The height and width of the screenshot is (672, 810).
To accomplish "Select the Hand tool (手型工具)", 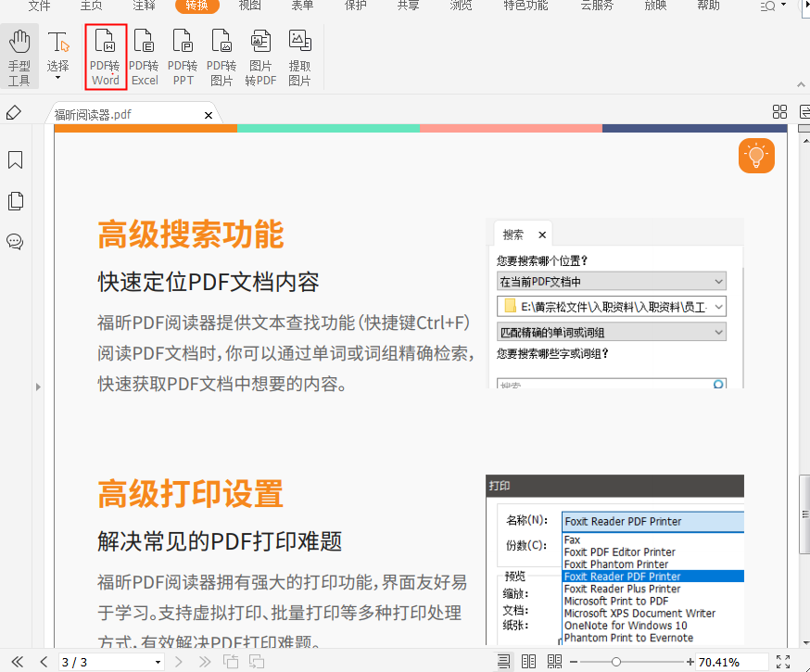I will 19,56.
